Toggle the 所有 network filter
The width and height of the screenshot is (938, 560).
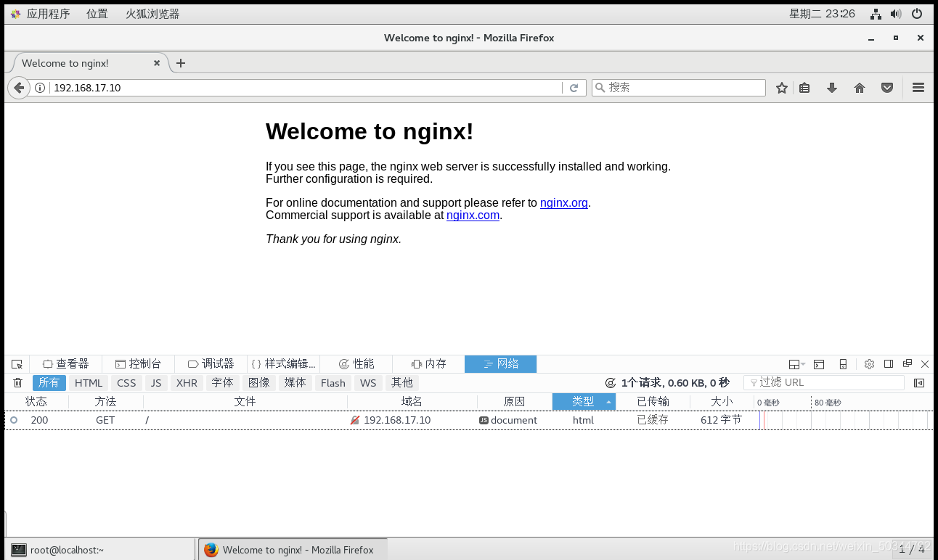coord(49,383)
